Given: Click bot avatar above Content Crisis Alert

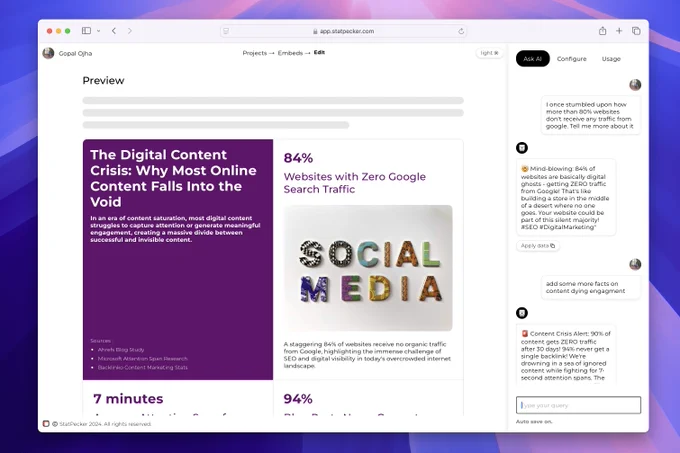Looking at the screenshot, I should (522, 313).
